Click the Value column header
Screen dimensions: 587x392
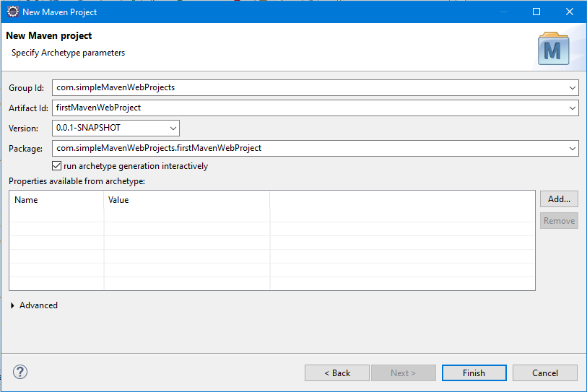click(x=187, y=200)
